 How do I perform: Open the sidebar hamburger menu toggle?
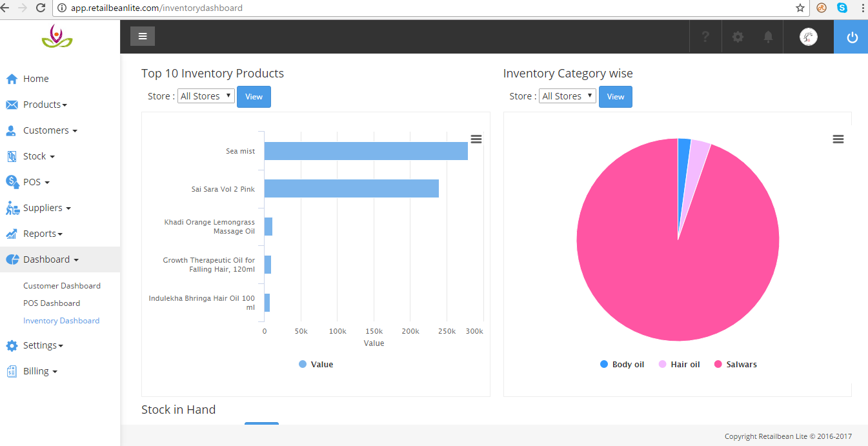(x=142, y=36)
